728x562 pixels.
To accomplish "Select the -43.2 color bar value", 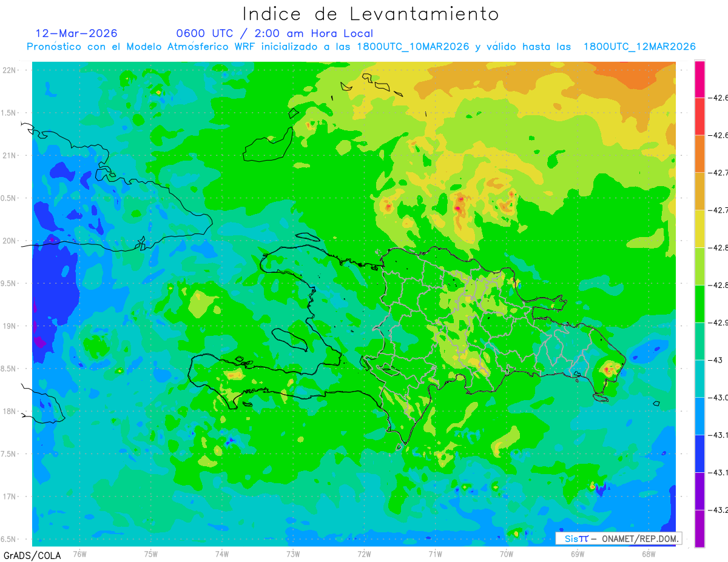I will tap(720, 510).
